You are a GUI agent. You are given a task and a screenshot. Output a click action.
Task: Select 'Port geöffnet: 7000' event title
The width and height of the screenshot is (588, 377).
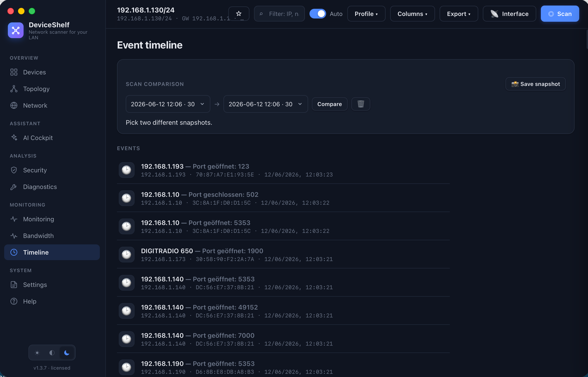point(224,335)
